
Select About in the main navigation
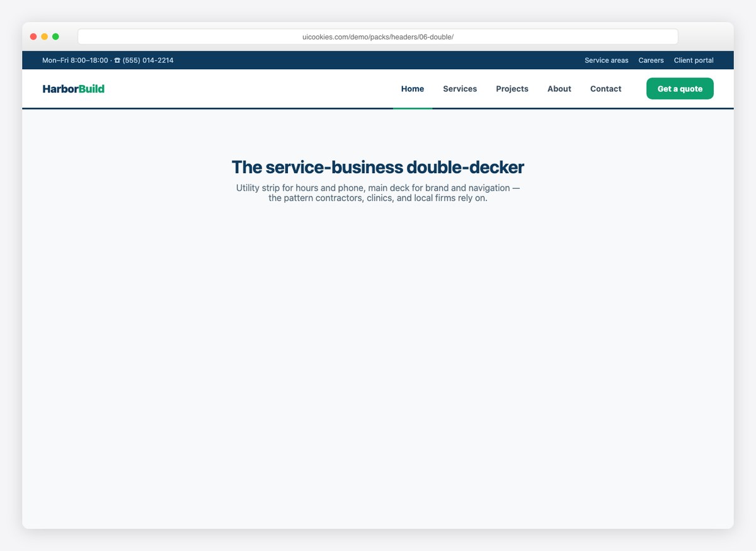point(559,89)
